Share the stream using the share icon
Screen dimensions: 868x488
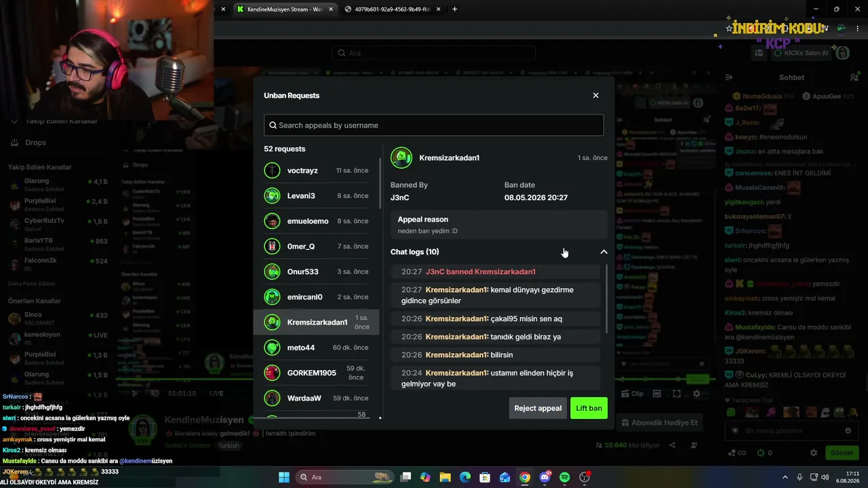(673, 445)
